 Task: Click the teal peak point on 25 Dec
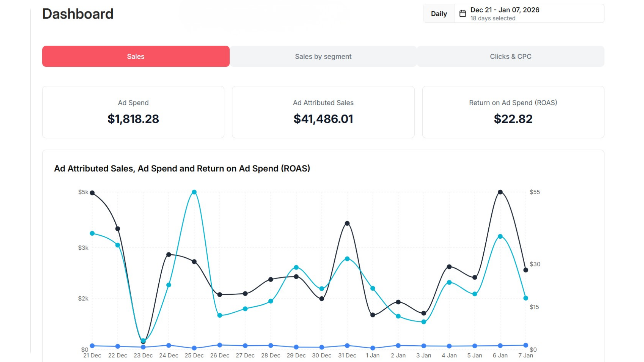pyautogui.click(x=194, y=192)
